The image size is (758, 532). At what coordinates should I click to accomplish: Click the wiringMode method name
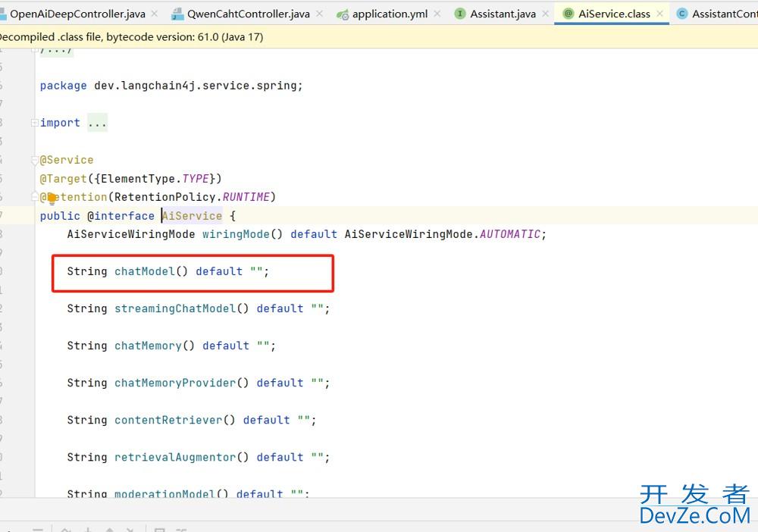236,234
